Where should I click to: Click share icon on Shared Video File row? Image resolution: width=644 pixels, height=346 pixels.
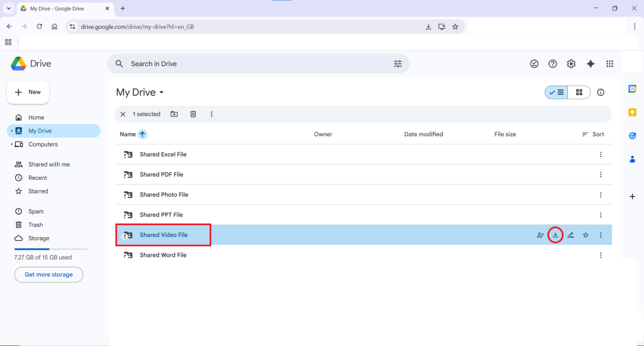click(540, 235)
